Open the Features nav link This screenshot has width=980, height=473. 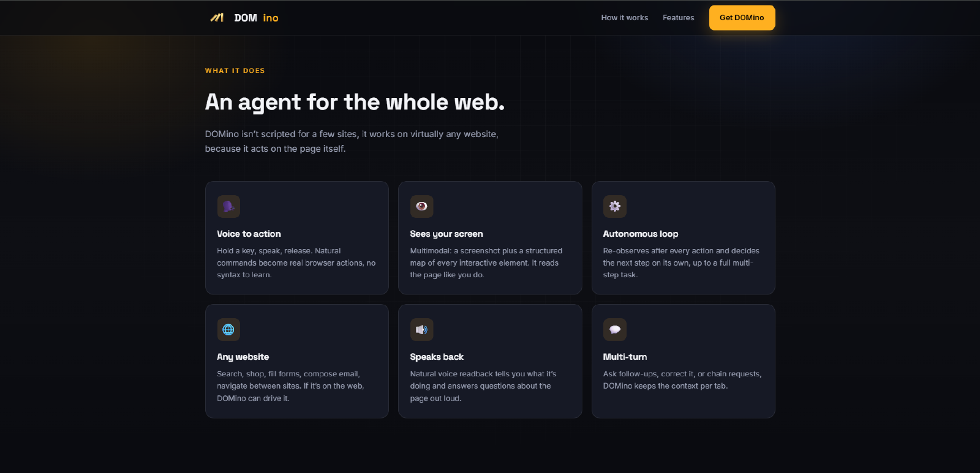(x=678, y=18)
